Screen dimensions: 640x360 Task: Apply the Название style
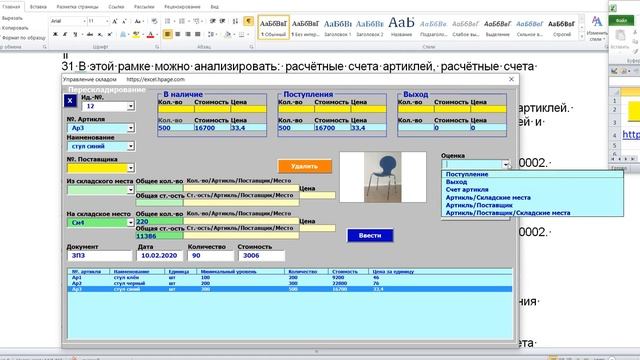click(x=401, y=28)
